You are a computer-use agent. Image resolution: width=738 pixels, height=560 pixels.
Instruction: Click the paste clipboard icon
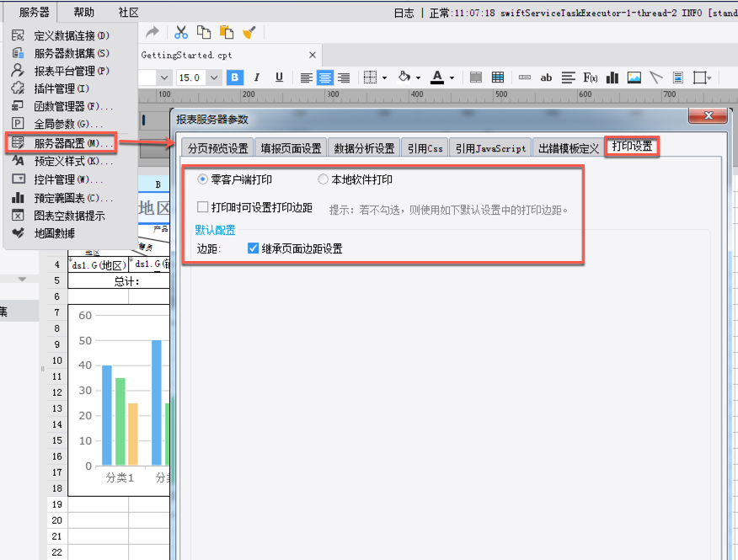227,32
